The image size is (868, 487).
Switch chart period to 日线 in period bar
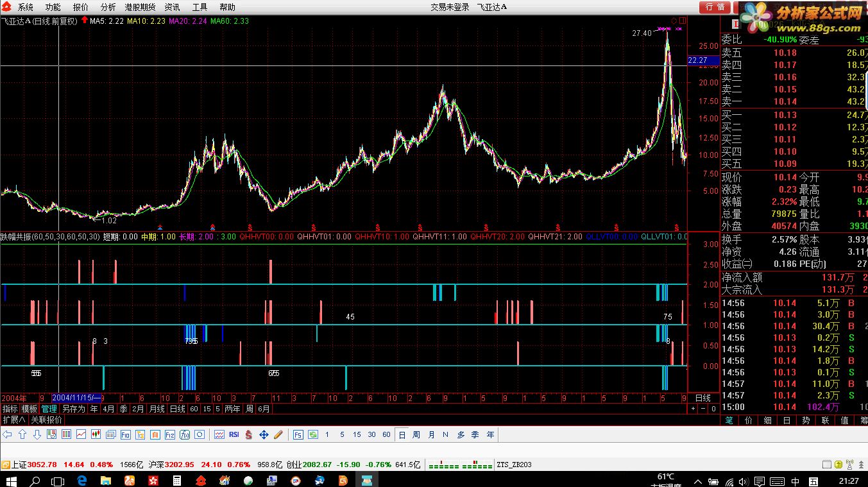tap(178, 409)
